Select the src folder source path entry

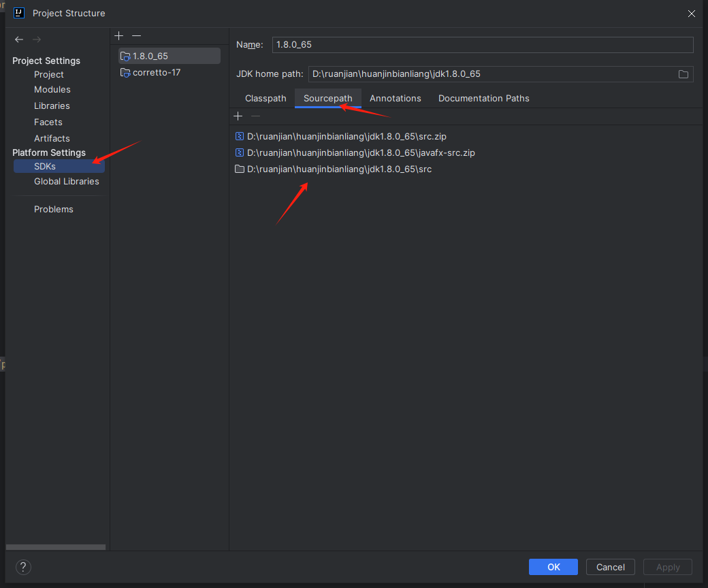(338, 169)
